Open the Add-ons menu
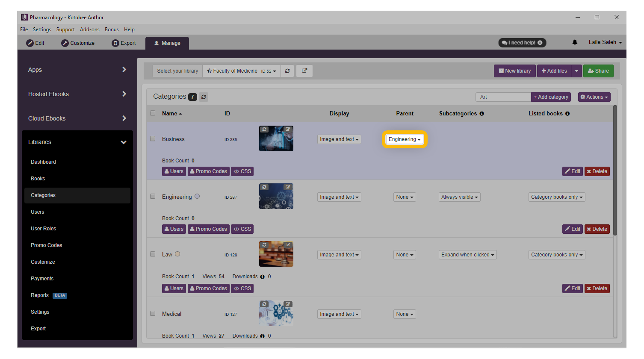 pos(90,29)
